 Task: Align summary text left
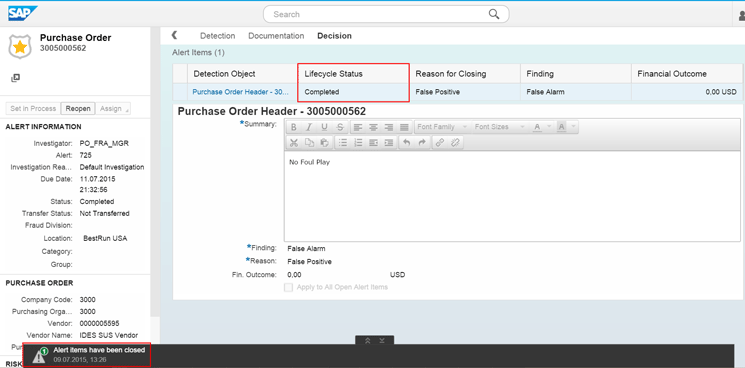point(358,127)
